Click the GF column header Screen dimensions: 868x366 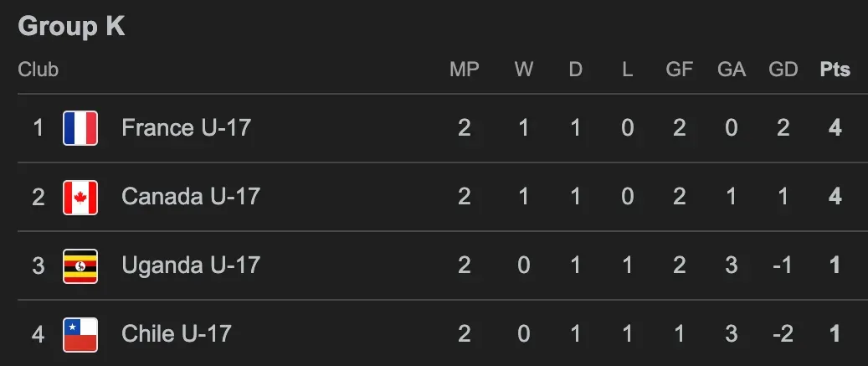point(680,70)
